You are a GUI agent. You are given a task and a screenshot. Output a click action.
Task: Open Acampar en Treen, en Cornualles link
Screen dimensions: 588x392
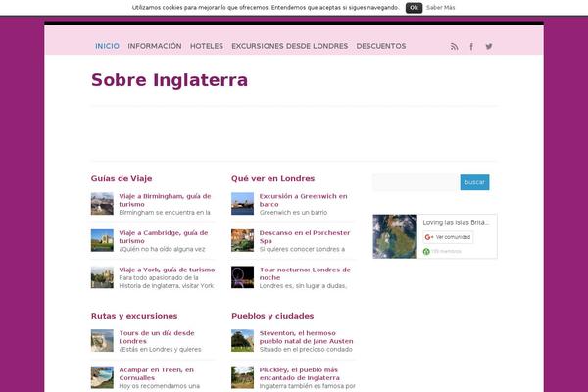[x=157, y=373]
